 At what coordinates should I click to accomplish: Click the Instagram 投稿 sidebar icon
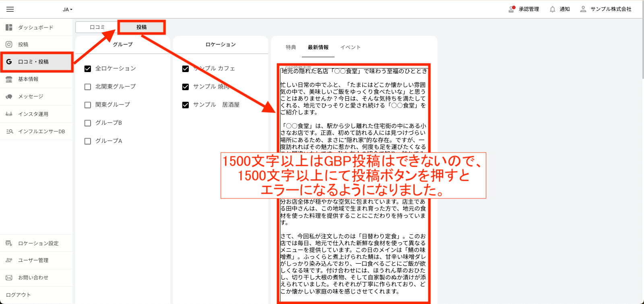[x=9, y=44]
